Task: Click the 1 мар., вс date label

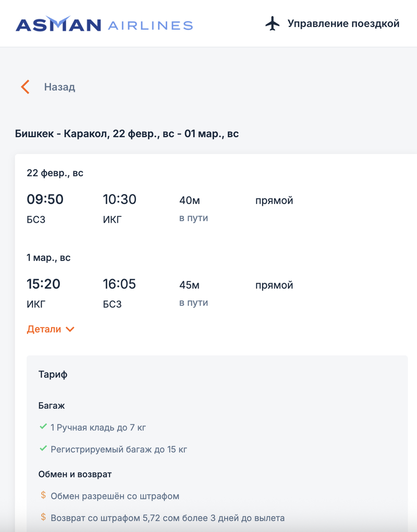Action: 48,258
